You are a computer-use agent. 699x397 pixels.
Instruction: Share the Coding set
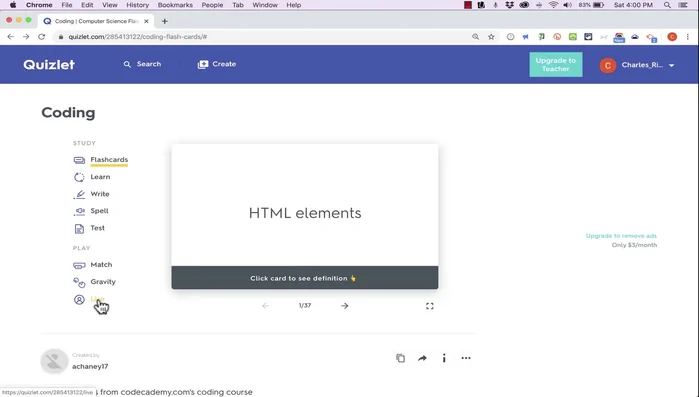pyautogui.click(x=422, y=358)
